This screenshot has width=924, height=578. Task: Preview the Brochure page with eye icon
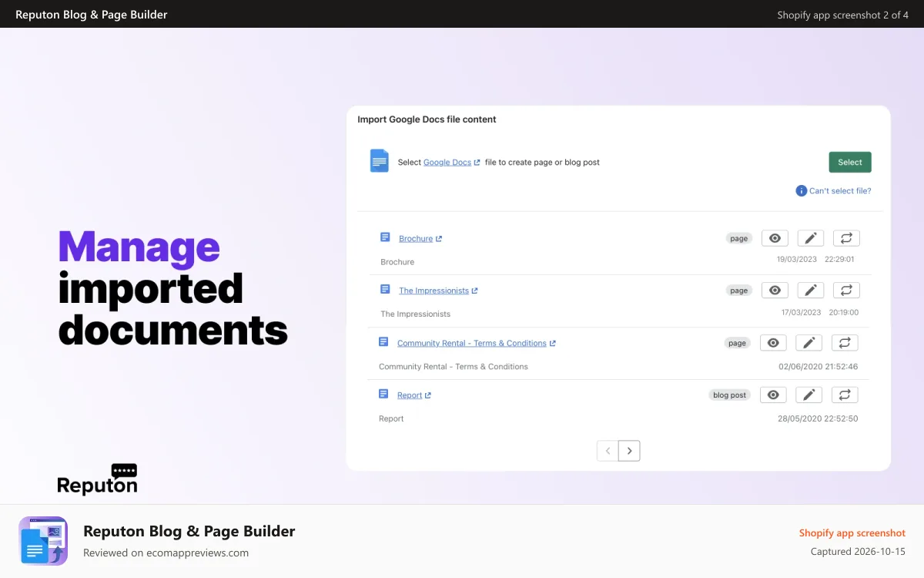(x=775, y=238)
